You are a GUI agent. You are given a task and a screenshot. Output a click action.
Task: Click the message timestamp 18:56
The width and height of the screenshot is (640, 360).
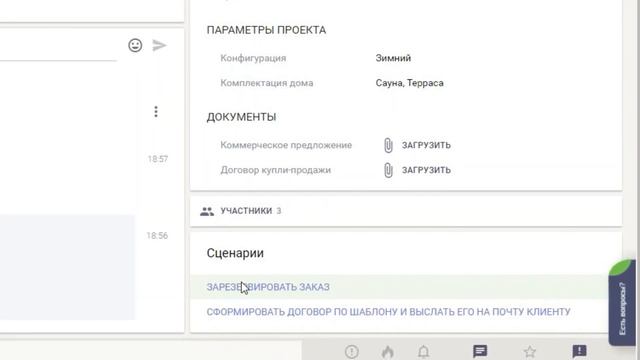tap(157, 236)
